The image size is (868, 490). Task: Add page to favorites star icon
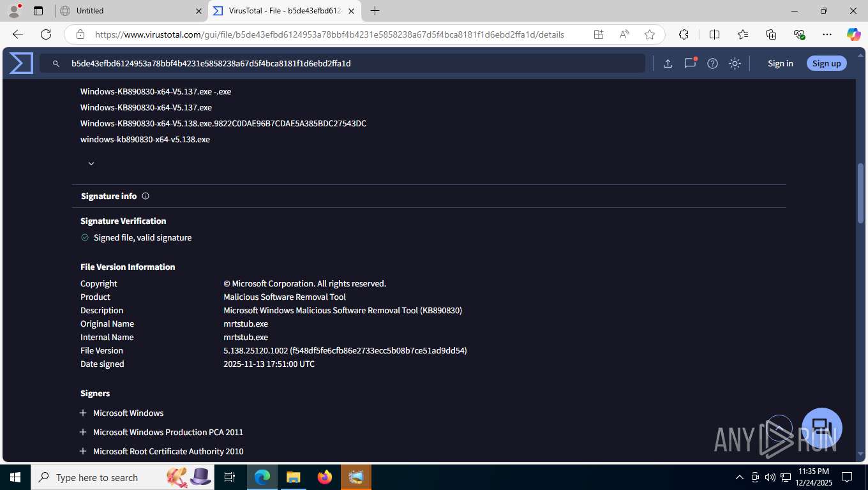point(650,34)
